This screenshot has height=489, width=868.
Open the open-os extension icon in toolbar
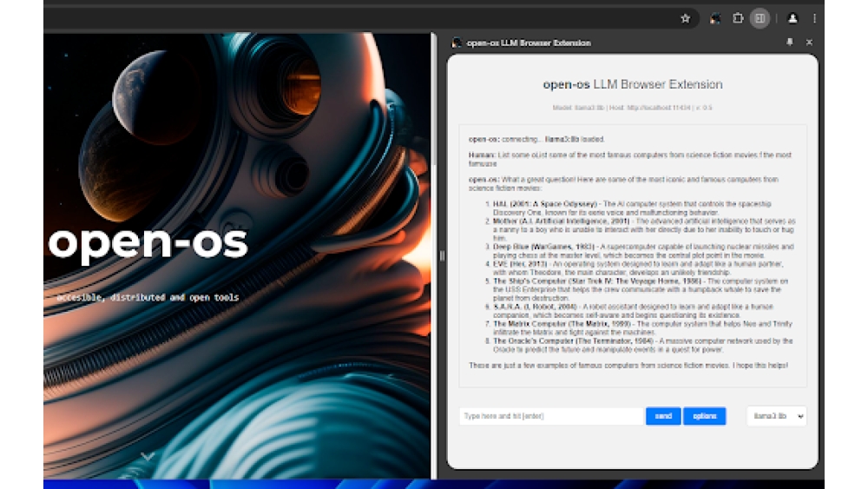(714, 19)
